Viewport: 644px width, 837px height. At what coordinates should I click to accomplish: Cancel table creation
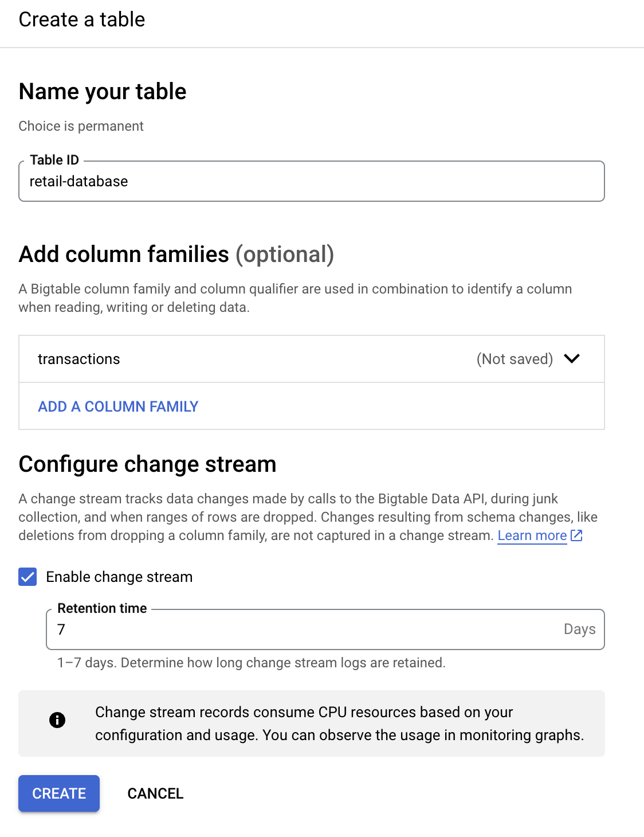click(x=155, y=793)
